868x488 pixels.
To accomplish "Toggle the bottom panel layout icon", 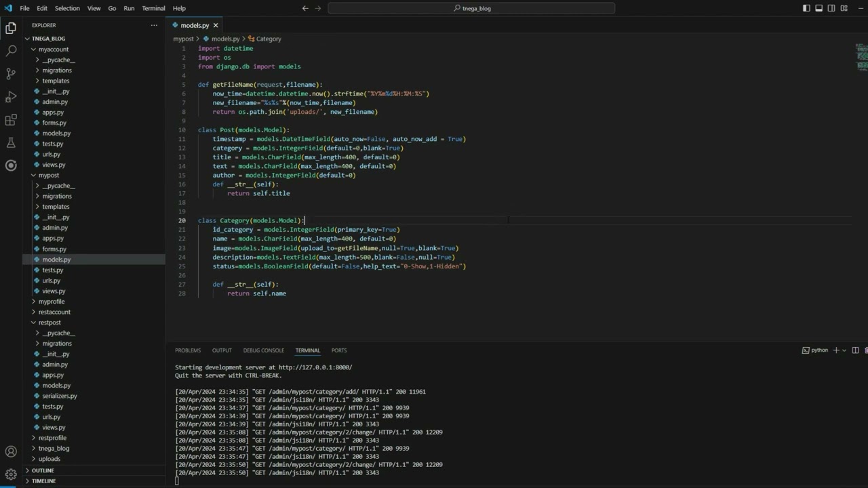I will coord(818,8).
